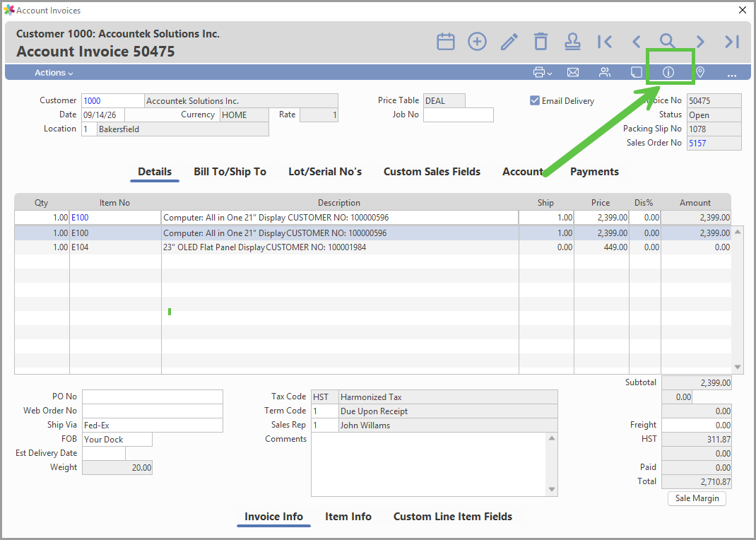Go to the previous invoice record
Viewport: 756px width, 540px height.
pyautogui.click(x=637, y=42)
